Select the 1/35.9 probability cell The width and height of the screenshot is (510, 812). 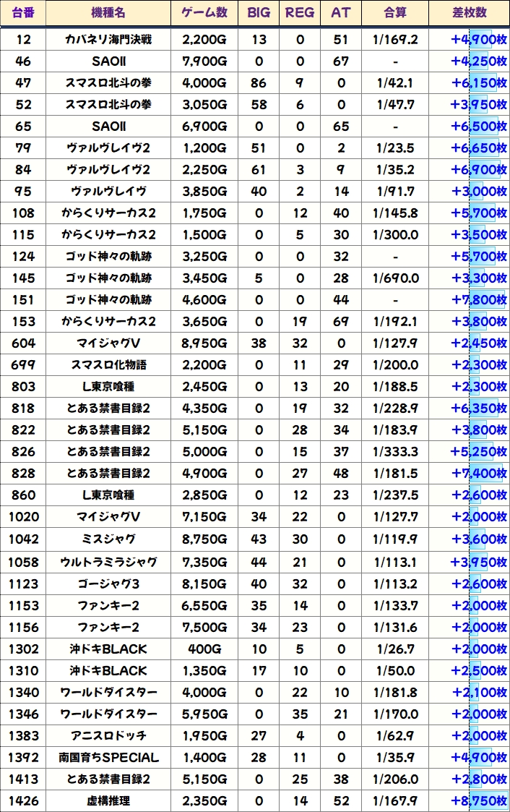[x=395, y=758]
